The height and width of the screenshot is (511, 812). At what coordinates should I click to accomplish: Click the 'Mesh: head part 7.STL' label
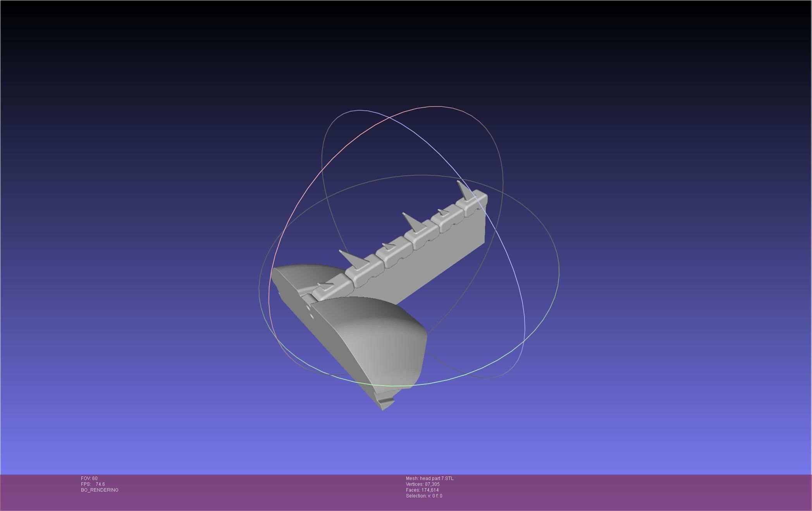point(430,478)
